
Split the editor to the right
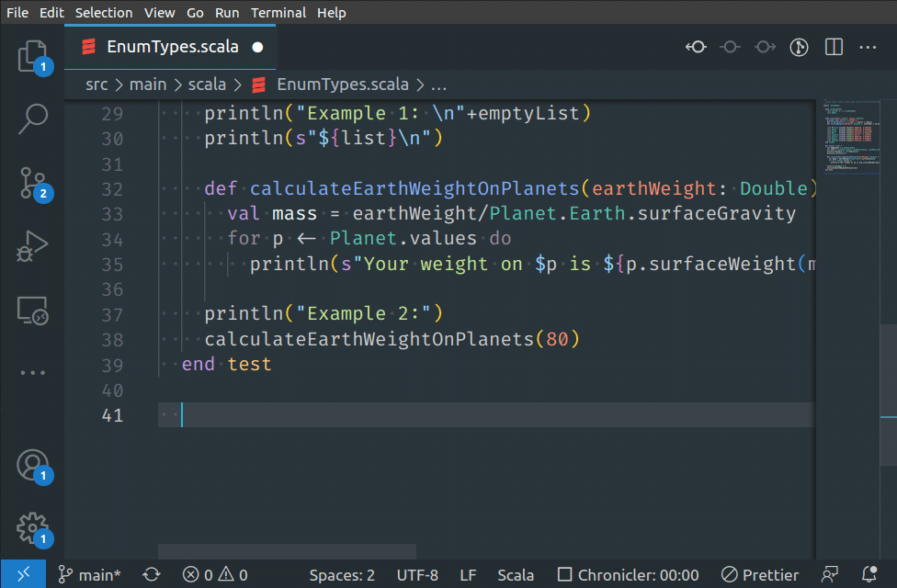pos(835,47)
